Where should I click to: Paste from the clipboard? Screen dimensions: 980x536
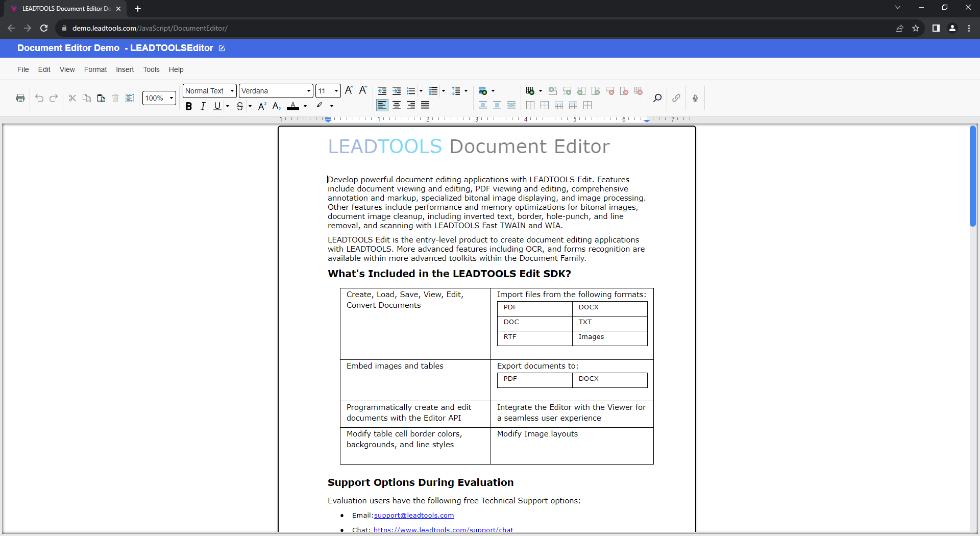pos(101,98)
